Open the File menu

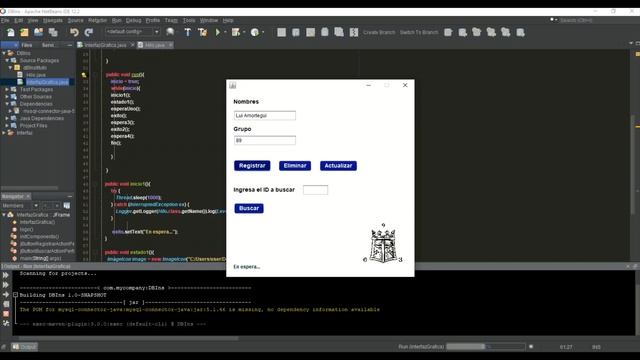tap(5, 20)
